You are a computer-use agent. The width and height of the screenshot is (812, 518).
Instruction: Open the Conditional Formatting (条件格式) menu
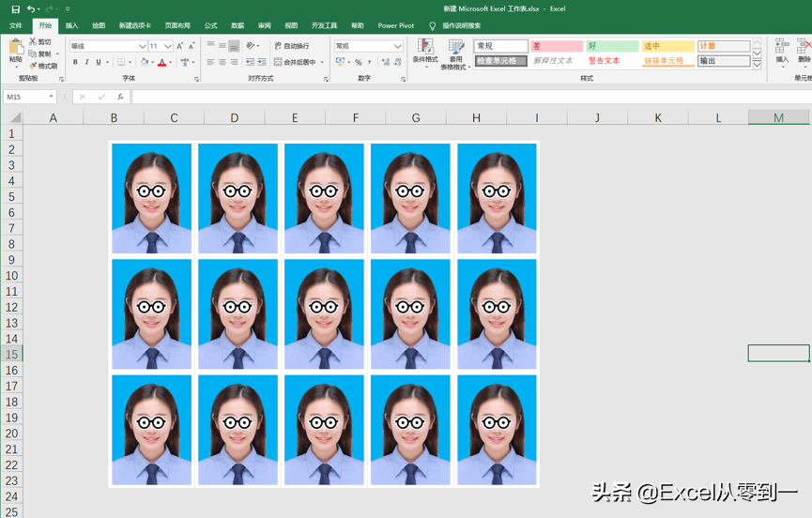click(425, 53)
